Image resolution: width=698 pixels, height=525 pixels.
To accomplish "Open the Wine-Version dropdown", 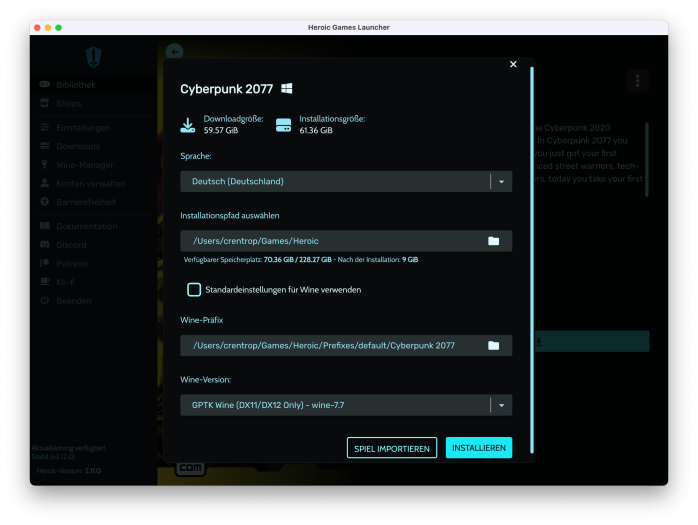I will point(346,405).
